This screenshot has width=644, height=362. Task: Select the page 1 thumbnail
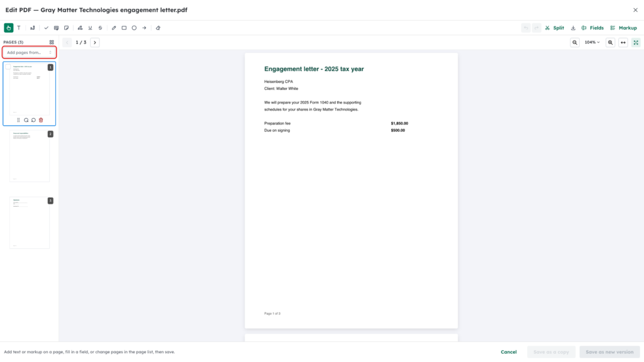pos(29,89)
